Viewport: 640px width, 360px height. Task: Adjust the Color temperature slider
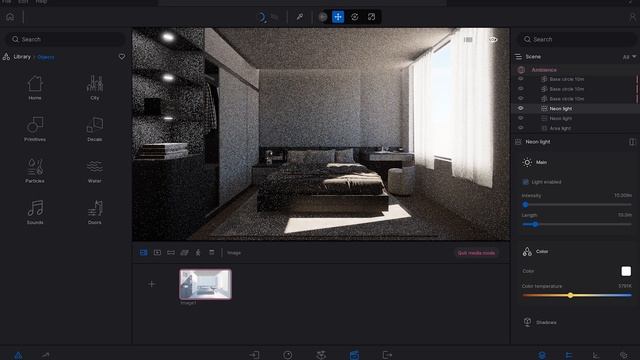[576, 295]
